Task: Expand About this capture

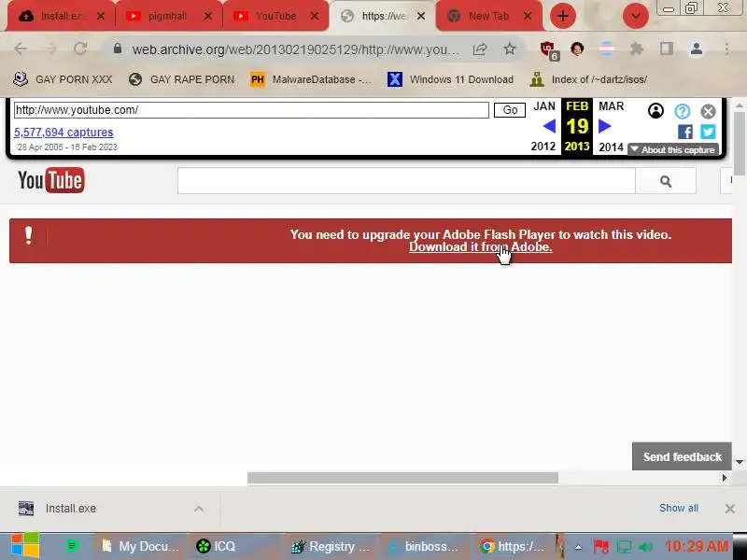Action: click(x=673, y=150)
